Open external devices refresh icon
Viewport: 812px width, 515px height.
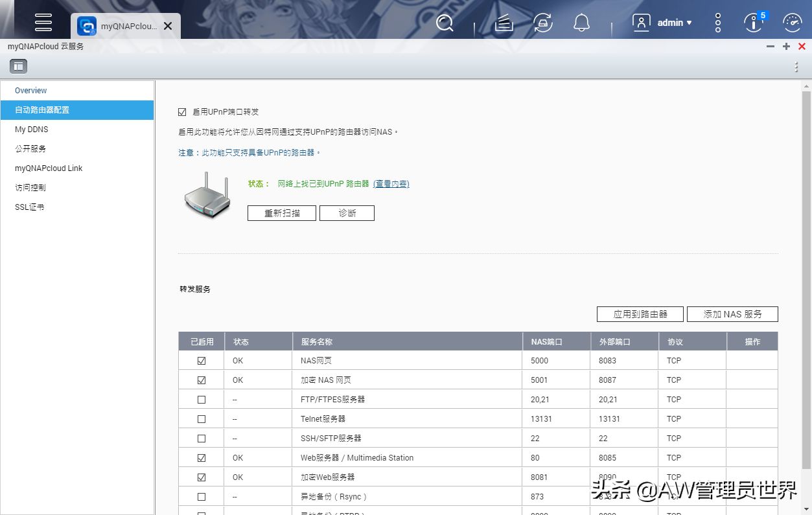click(542, 23)
